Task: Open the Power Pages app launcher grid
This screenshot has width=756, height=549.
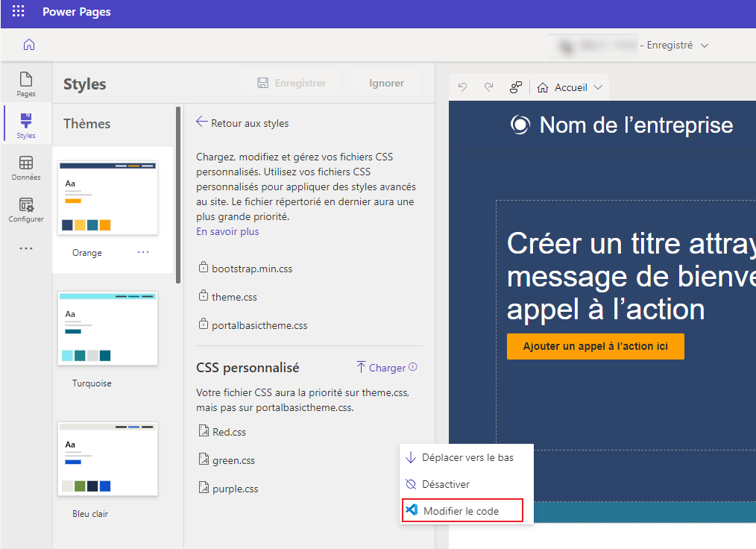Action: click(18, 12)
